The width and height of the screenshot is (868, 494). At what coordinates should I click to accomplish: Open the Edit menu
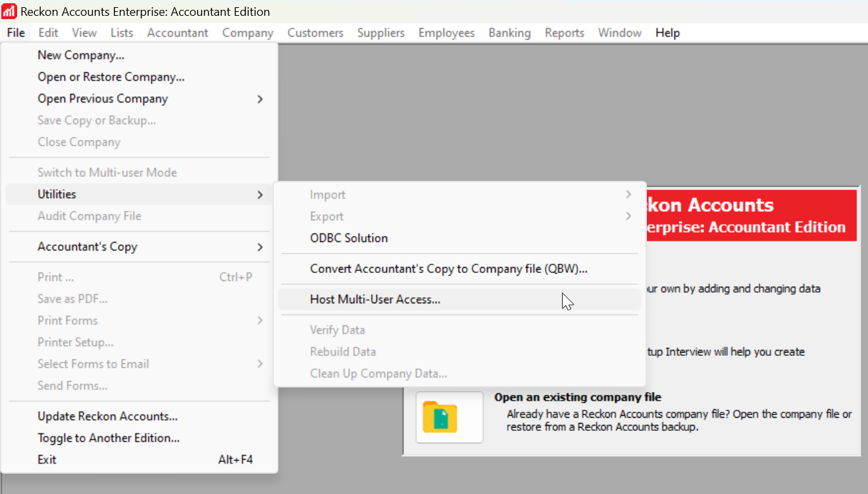point(48,33)
